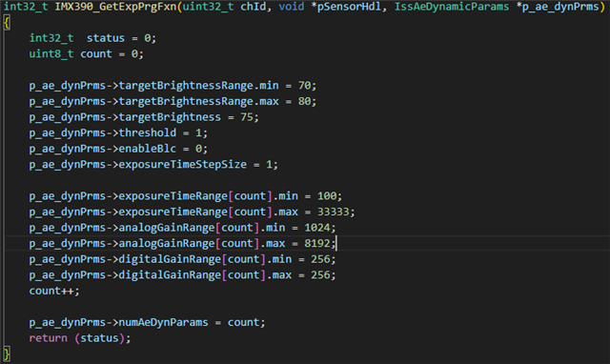Click the enableBlc = 0 line
610x364 pixels.
pyautogui.click(x=118, y=149)
